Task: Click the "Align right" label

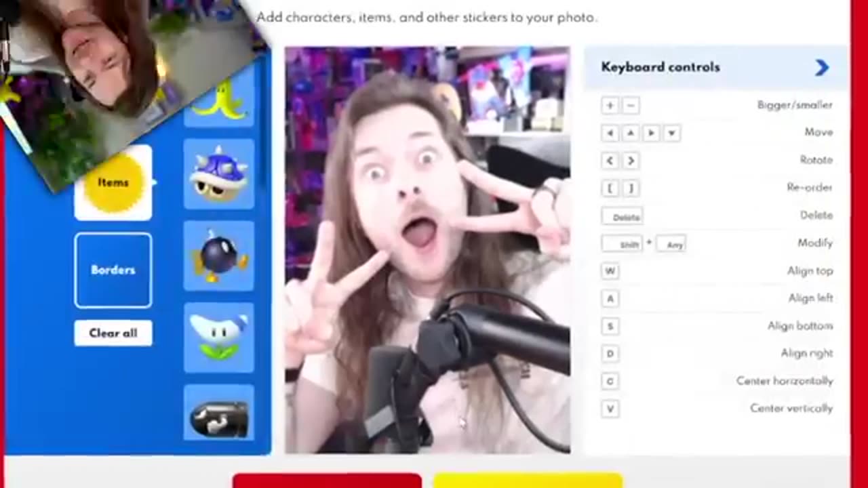Action: (807, 353)
